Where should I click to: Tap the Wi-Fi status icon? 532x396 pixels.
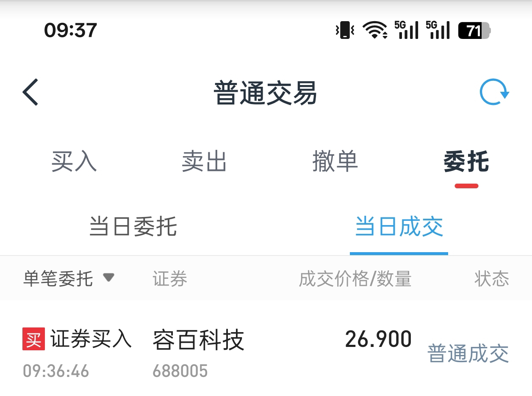pyautogui.click(x=375, y=30)
